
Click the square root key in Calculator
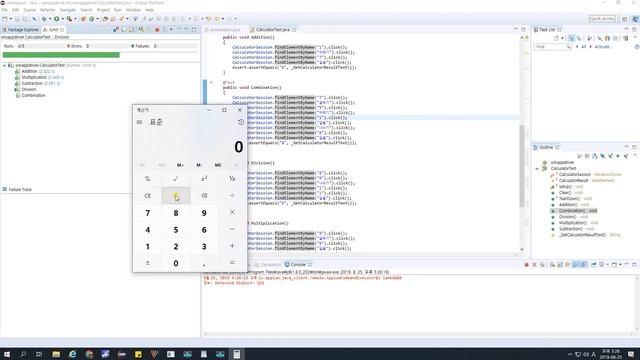pyautogui.click(x=176, y=179)
